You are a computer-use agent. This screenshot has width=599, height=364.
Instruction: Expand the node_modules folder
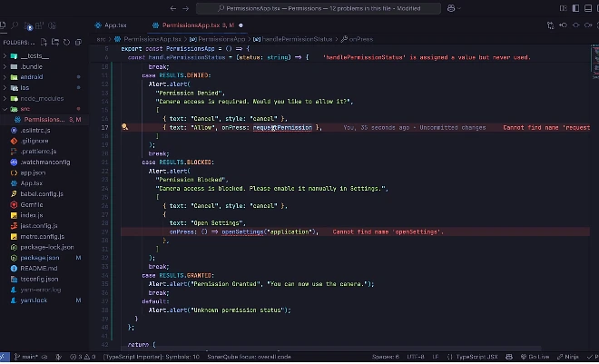[36, 98]
